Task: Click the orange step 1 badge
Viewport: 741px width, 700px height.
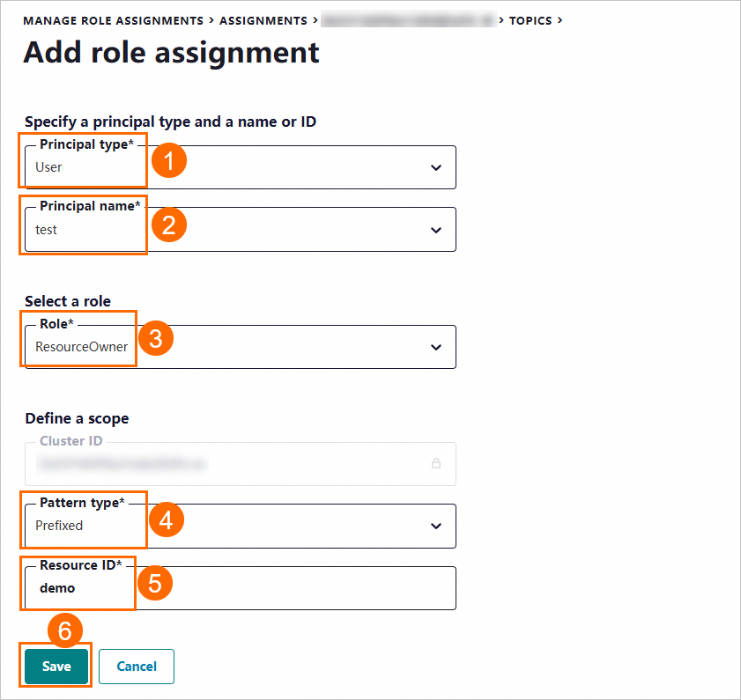Action: (x=168, y=161)
